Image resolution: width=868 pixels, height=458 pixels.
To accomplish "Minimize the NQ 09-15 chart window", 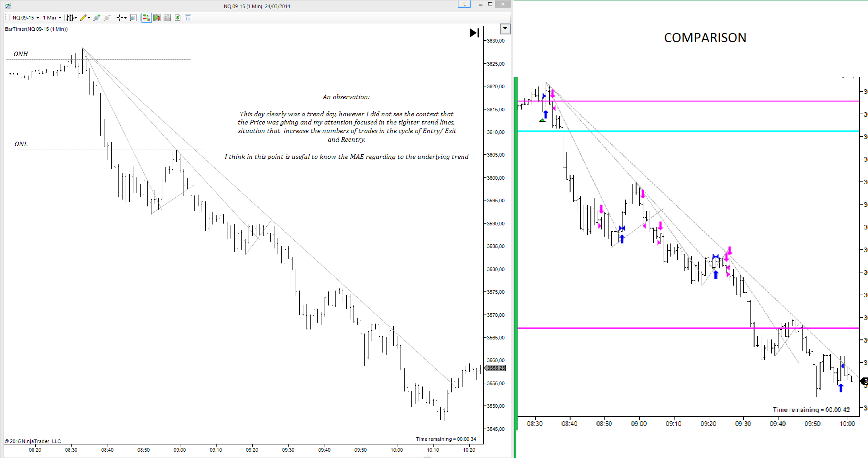I will (x=480, y=4).
